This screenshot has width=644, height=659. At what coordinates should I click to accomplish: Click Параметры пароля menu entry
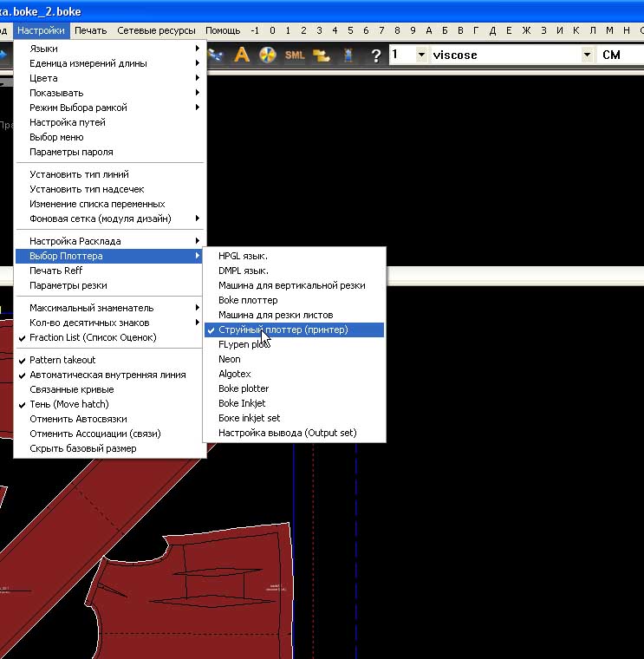[71, 152]
